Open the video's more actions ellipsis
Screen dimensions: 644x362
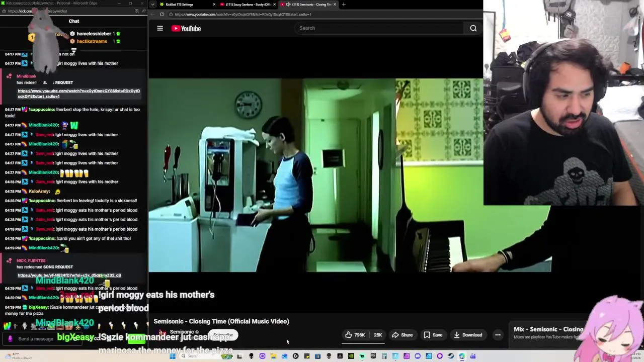[x=498, y=335]
